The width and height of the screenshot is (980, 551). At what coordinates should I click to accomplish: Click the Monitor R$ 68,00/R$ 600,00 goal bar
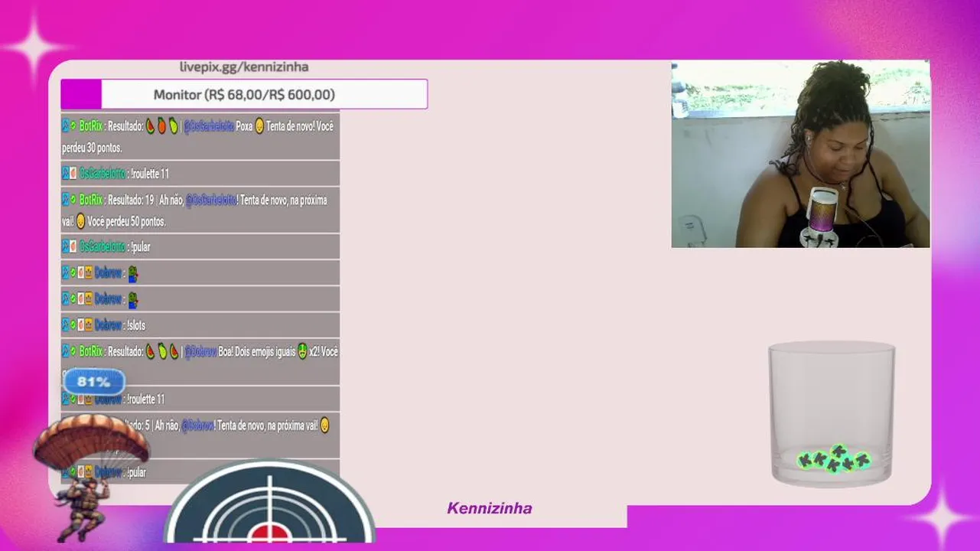(x=244, y=94)
